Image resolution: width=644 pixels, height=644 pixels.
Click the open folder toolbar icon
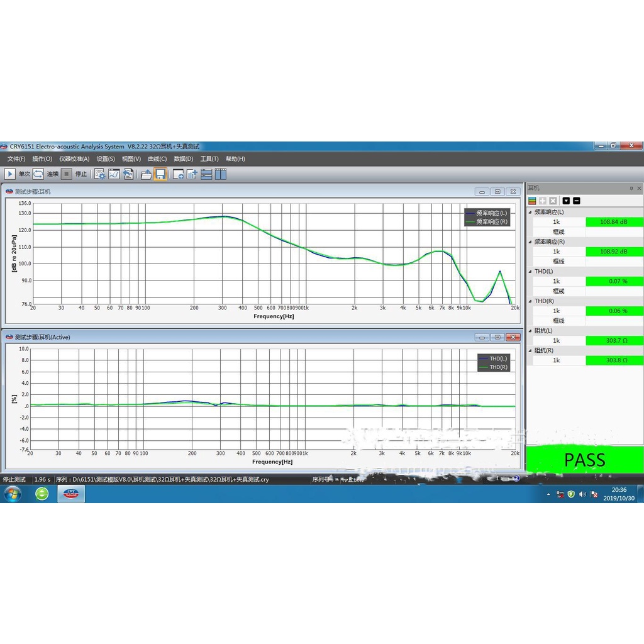click(x=147, y=174)
